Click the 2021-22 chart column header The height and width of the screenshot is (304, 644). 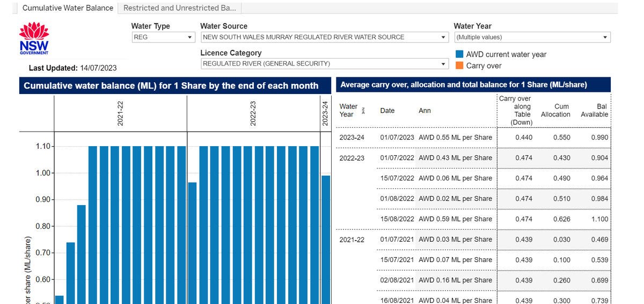click(x=120, y=113)
